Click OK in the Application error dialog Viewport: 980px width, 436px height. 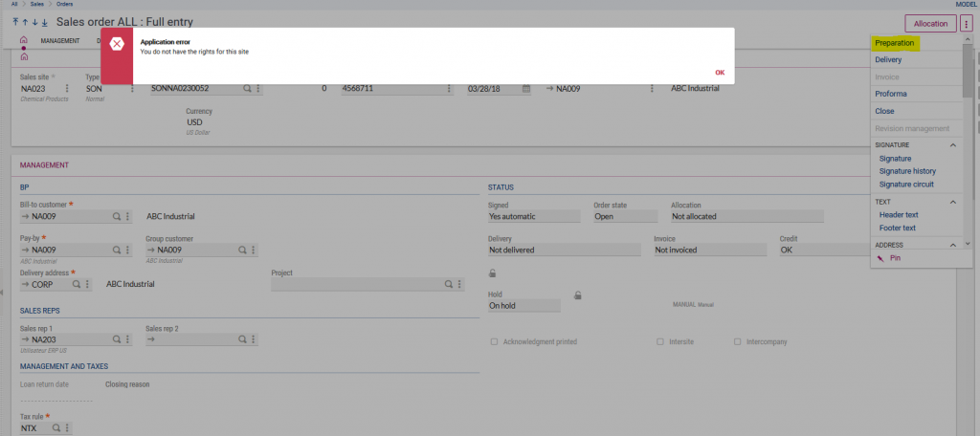[x=719, y=73]
